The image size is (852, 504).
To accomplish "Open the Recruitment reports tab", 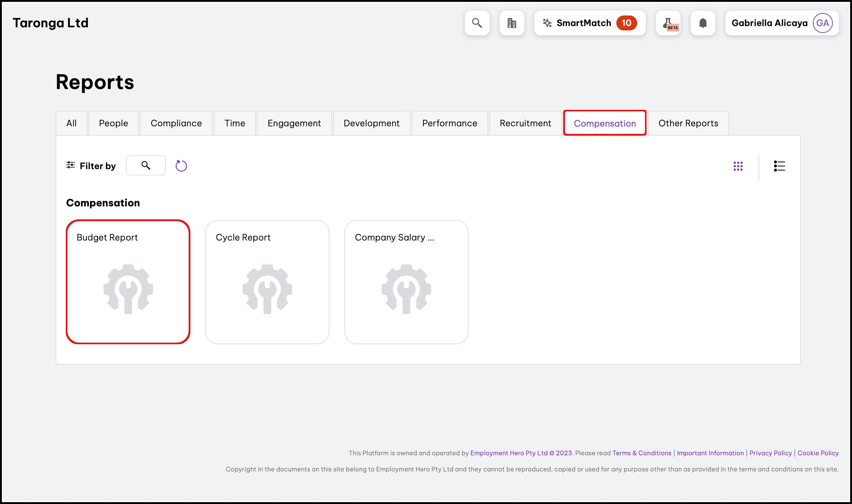I will (x=525, y=123).
